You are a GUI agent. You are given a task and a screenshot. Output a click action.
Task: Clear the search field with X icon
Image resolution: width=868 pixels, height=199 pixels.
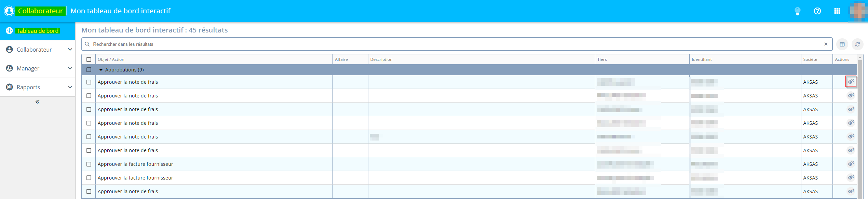point(826,44)
